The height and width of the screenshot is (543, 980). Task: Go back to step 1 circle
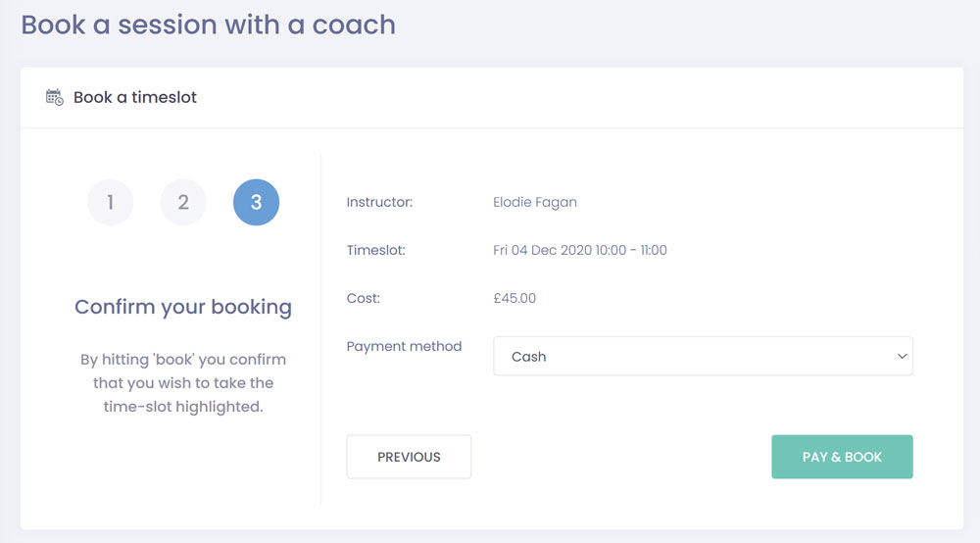[111, 203]
